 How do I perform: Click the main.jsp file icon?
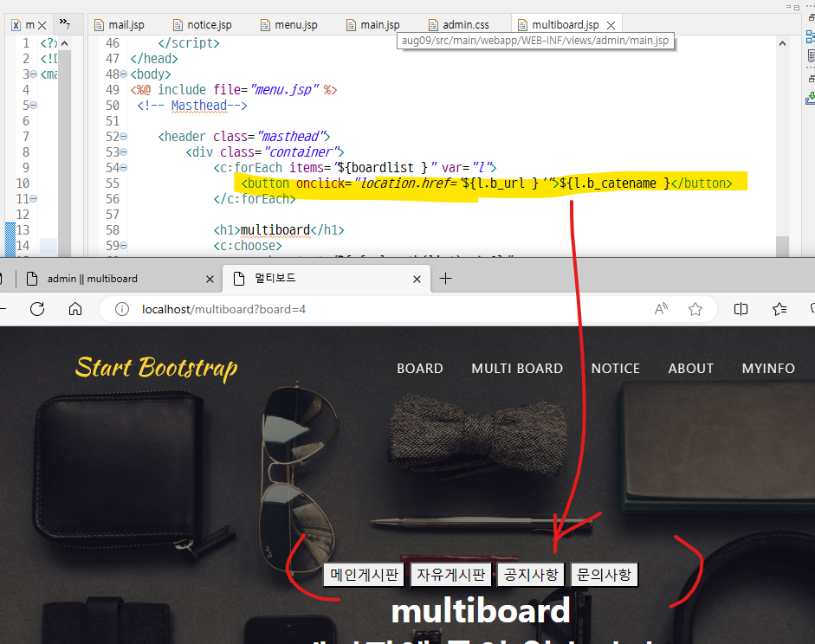point(352,25)
